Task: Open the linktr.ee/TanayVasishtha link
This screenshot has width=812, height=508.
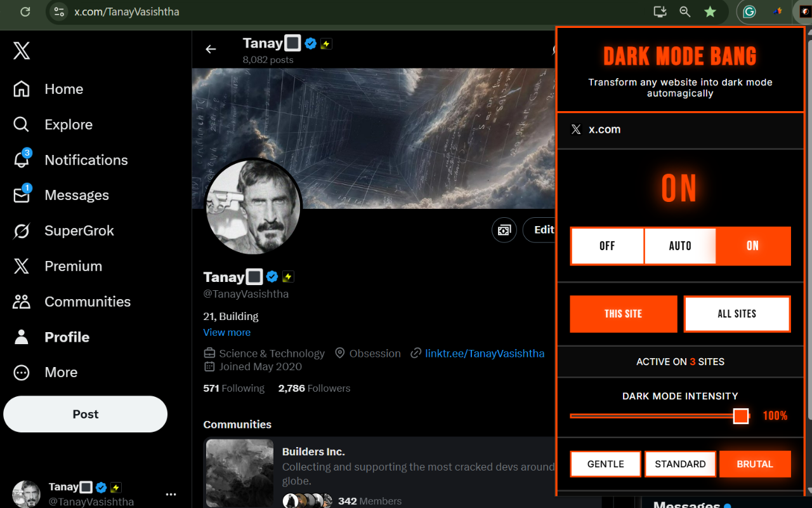Action: coord(485,353)
